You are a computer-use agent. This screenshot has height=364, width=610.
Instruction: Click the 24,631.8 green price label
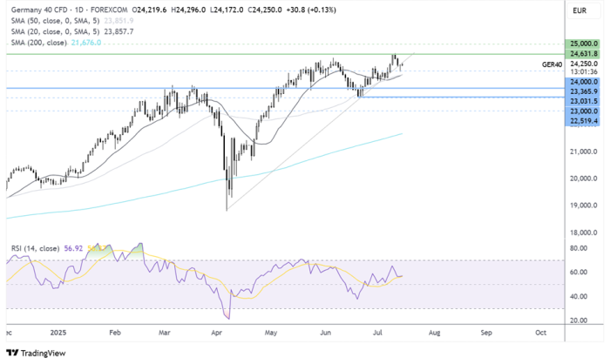click(x=583, y=53)
